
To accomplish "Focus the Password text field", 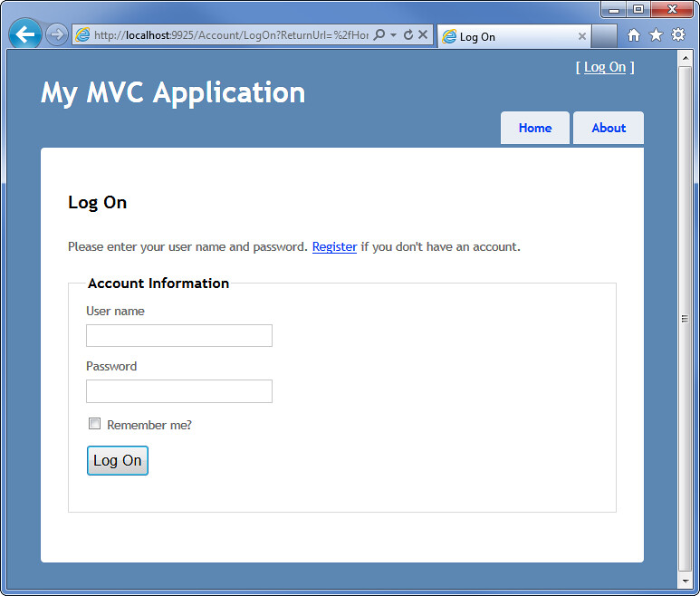I will pyautogui.click(x=179, y=391).
